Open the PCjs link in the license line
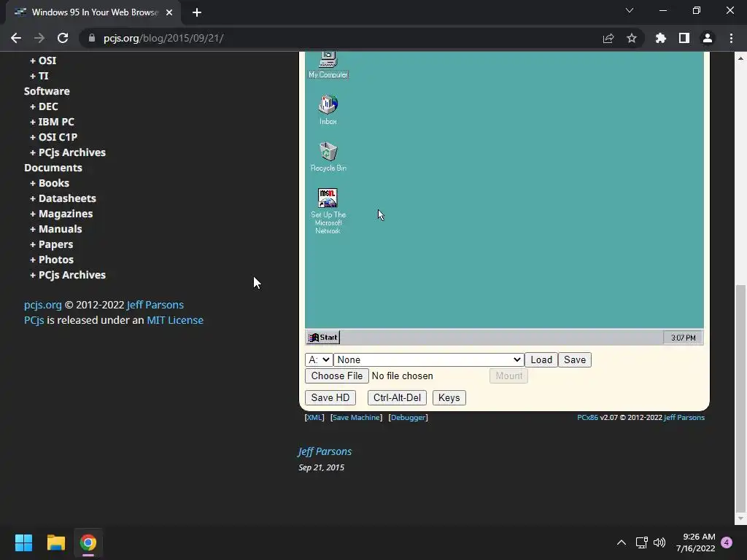 [34, 320]
